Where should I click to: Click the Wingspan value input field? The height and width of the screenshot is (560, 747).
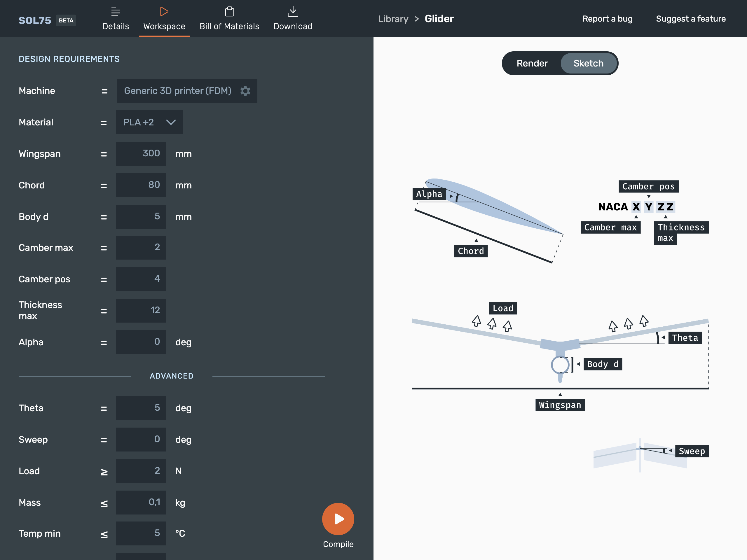click(141, 154)
